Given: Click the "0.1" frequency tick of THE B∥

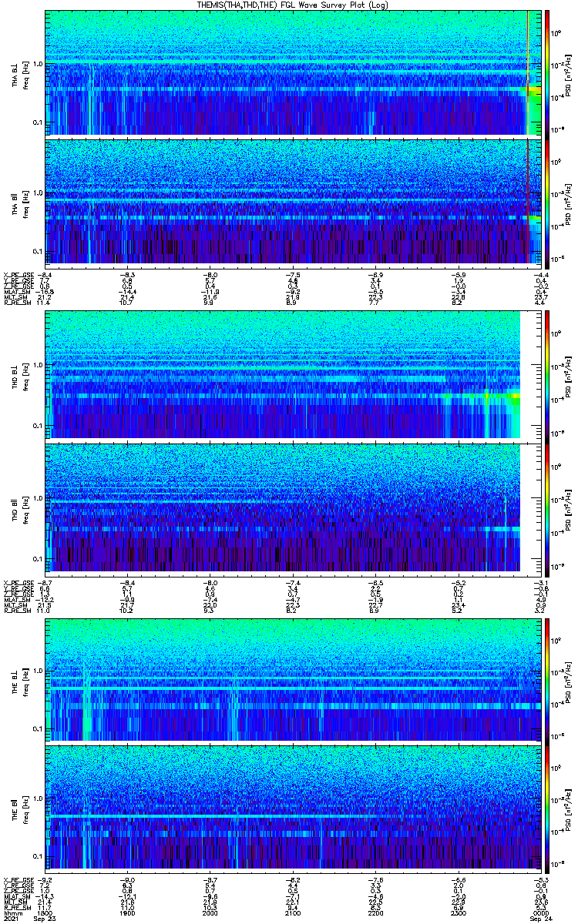Looking at the screenshot, I should [x=37, y=856].
